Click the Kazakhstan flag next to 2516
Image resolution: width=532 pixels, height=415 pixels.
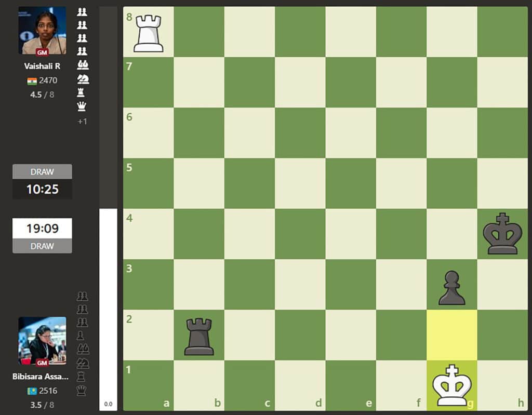pos(32,391)
